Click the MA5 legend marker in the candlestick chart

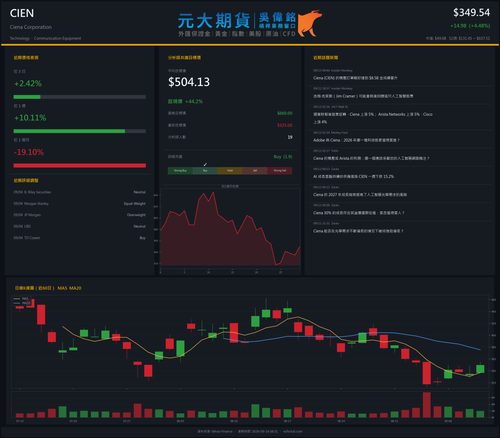[x=17, y=299]
